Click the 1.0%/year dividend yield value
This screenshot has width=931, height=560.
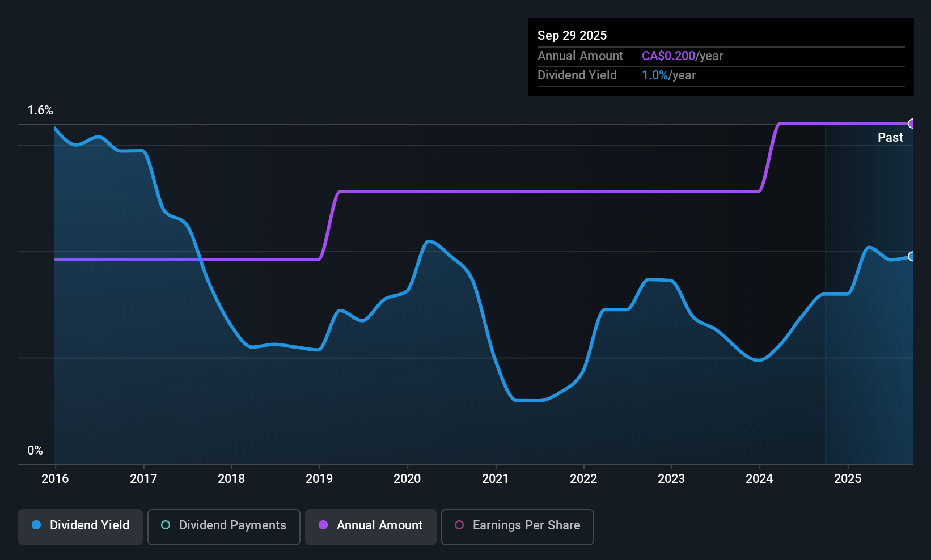click(669, 75)
